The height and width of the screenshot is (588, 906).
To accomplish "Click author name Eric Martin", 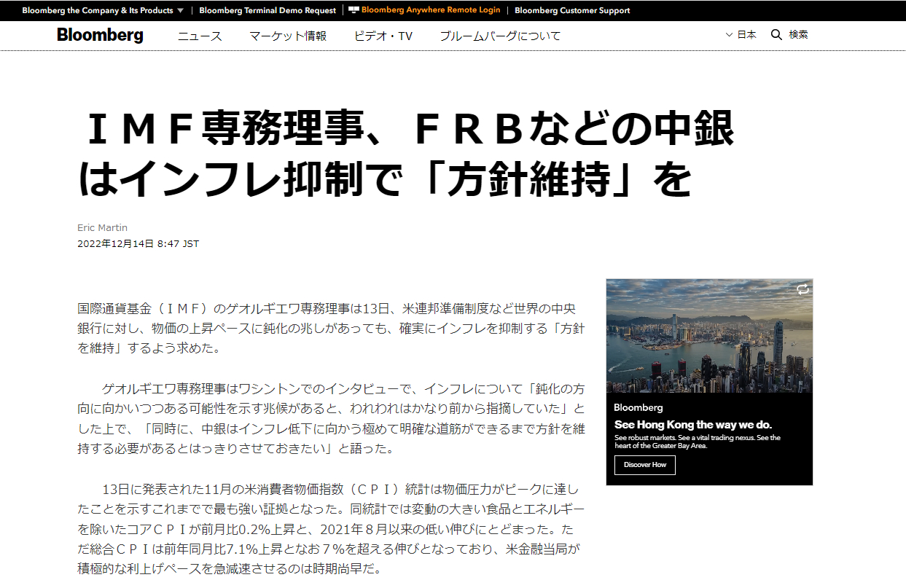I will 102,228.
